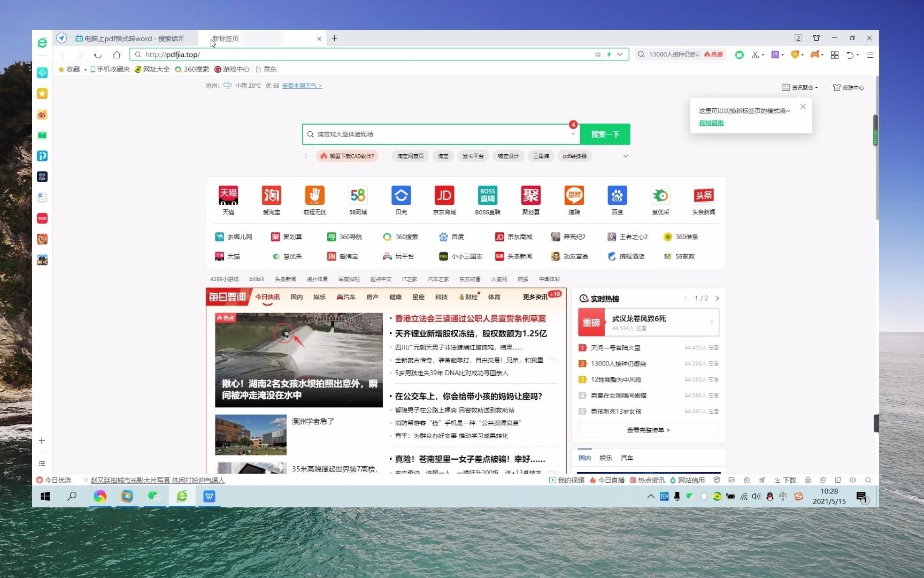
Task: Click the 搜索一下 search button
Action: click(x=605, y=134)
